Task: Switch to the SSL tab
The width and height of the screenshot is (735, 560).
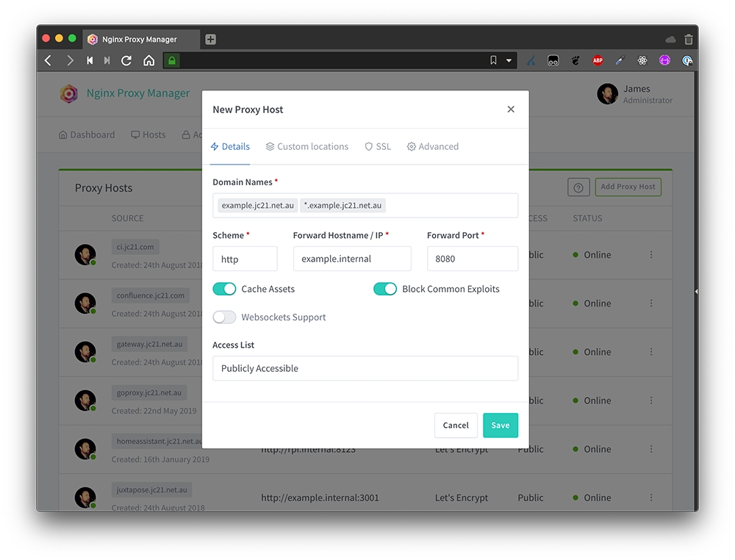Action: 378,147
